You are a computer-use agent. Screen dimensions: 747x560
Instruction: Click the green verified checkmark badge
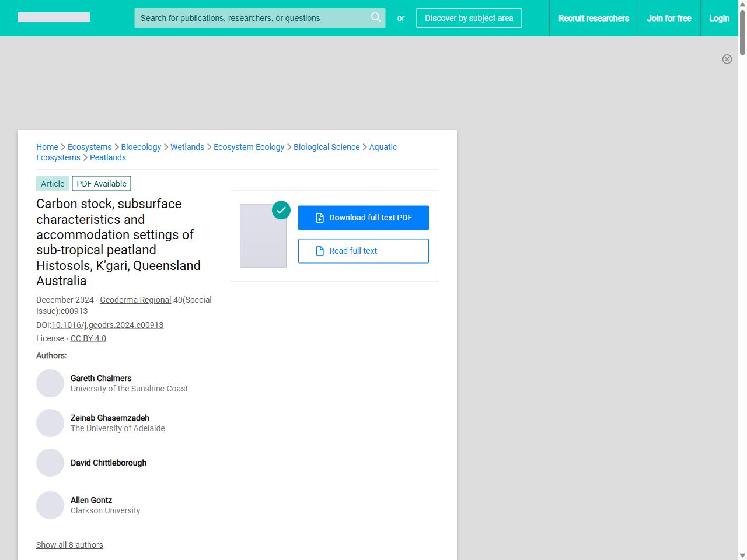[281, 210]
